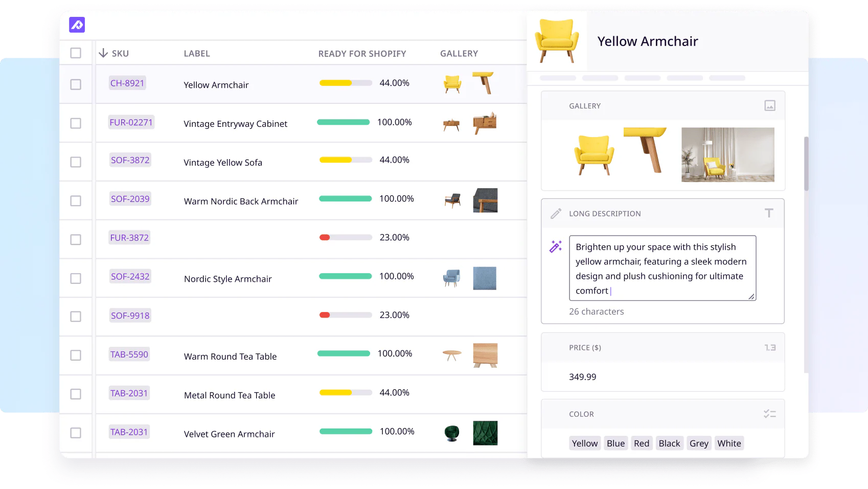
Task: Toggle the select-all checkbox in table header
Action: tap(76, 53)
